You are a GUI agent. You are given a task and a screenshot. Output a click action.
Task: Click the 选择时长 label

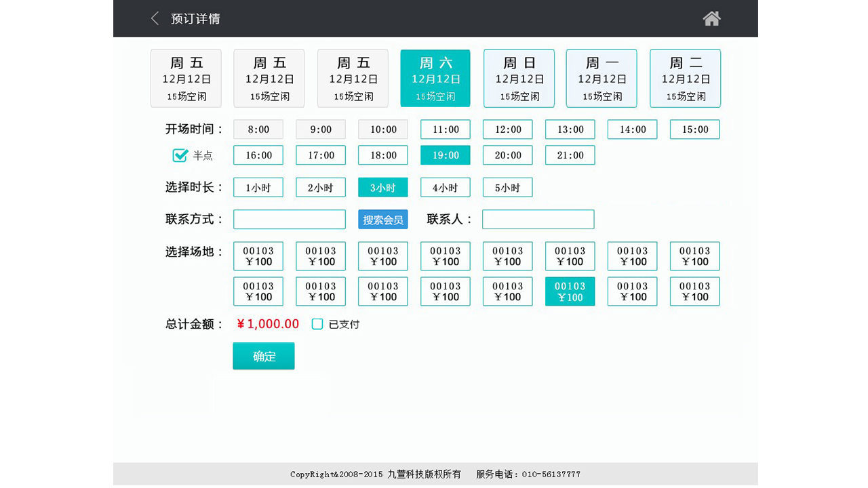point(194,187)
